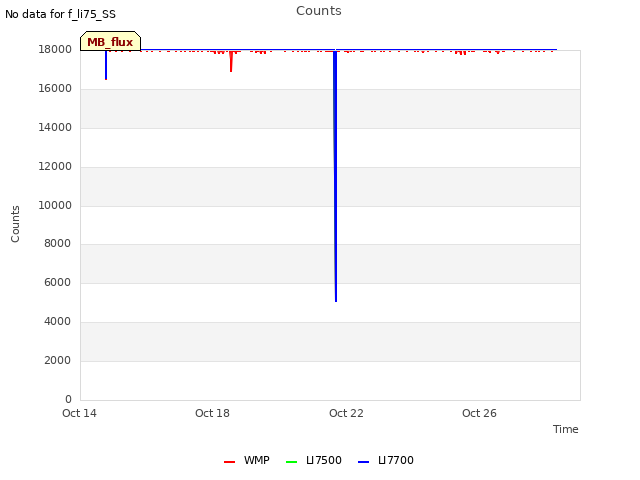Click the 4000 y-axis tick label
This screenshot has width=640, height=480.
click(x=58, y=322)
